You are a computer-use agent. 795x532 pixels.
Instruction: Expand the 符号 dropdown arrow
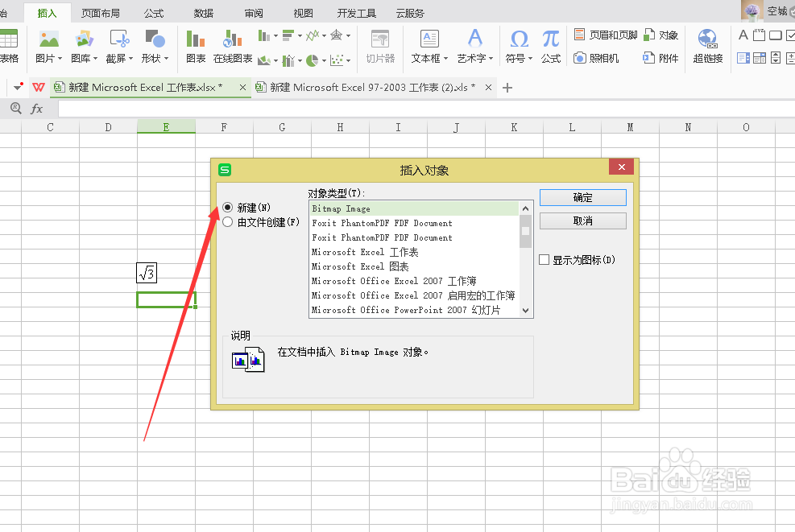pyautogui.click(x=530, y=58)
